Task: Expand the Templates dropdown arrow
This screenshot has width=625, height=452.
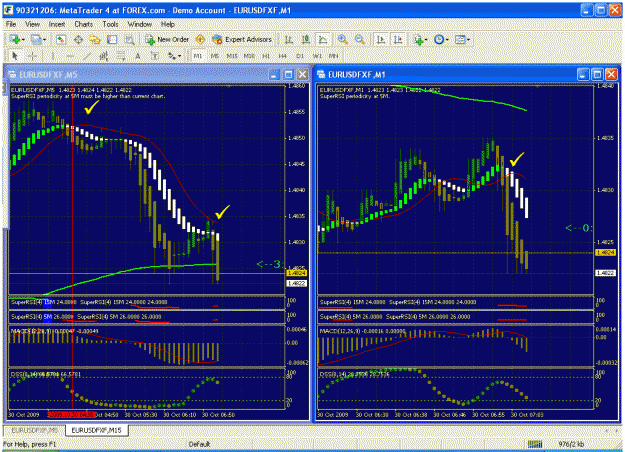Action: point(468,39)
